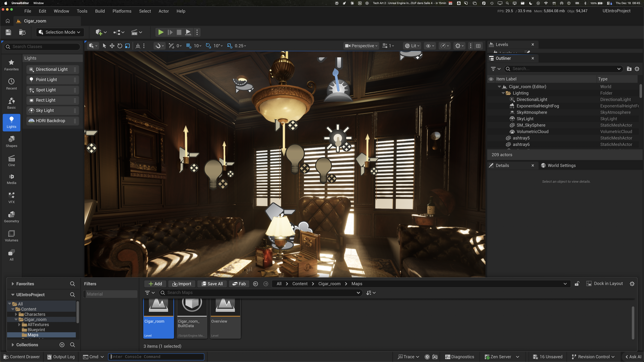Open the Build menu
This screenshot has width=644, height=362.
[100, 11]
